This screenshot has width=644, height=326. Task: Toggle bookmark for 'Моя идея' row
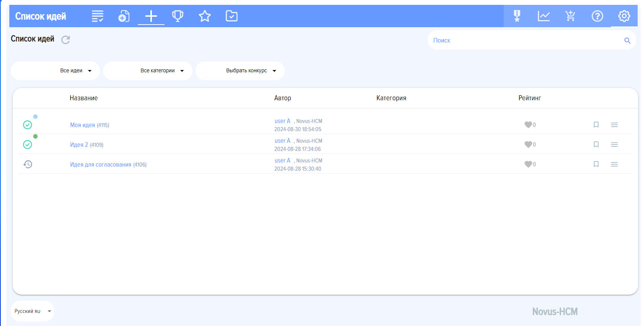pyautogui.click(x=596, y=125)
